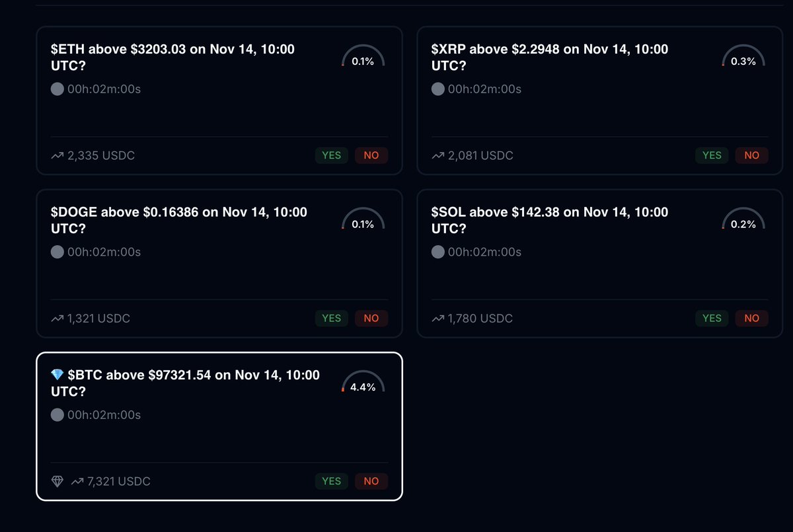Click the 0.3% probability gauge on $XRP card
793x532 pixels.
pos(743,57)
